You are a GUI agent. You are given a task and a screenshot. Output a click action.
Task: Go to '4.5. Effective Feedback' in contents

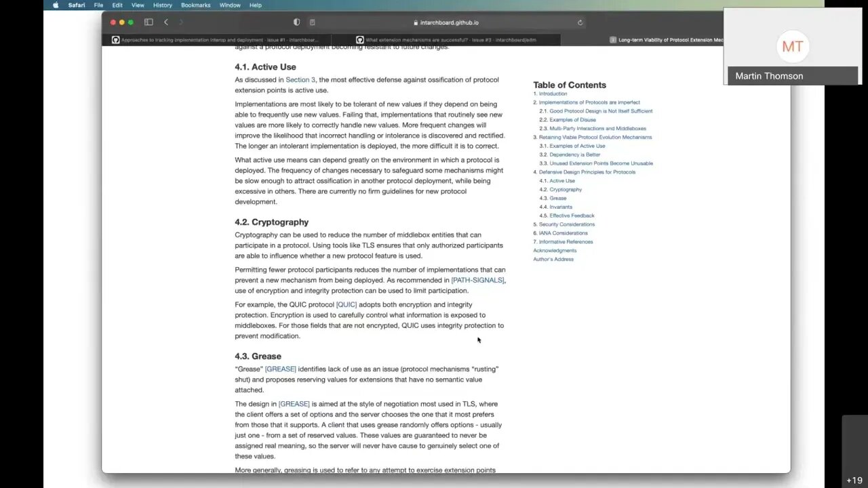[566, 216]
